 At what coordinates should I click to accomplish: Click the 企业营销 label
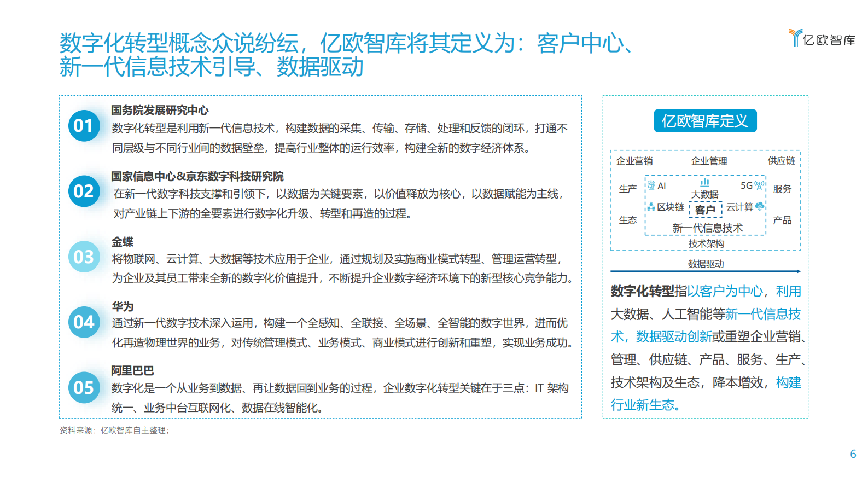click(634, 161)
